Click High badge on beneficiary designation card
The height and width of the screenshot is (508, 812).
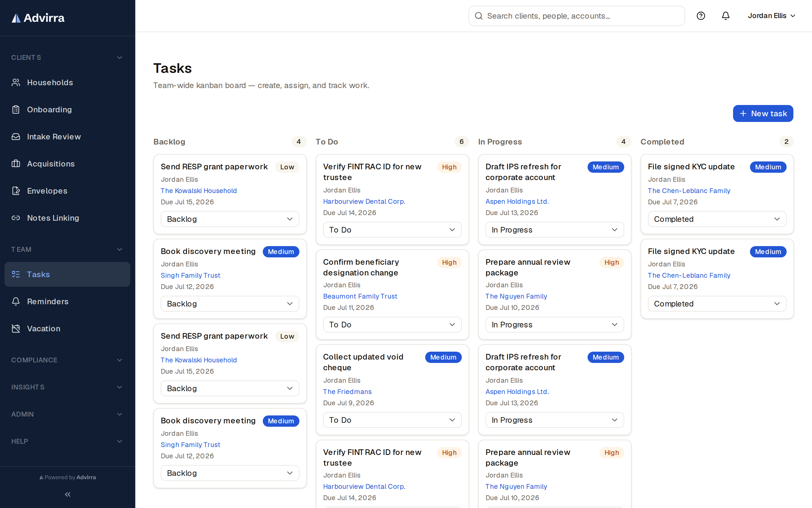click(x=449, y=262)
